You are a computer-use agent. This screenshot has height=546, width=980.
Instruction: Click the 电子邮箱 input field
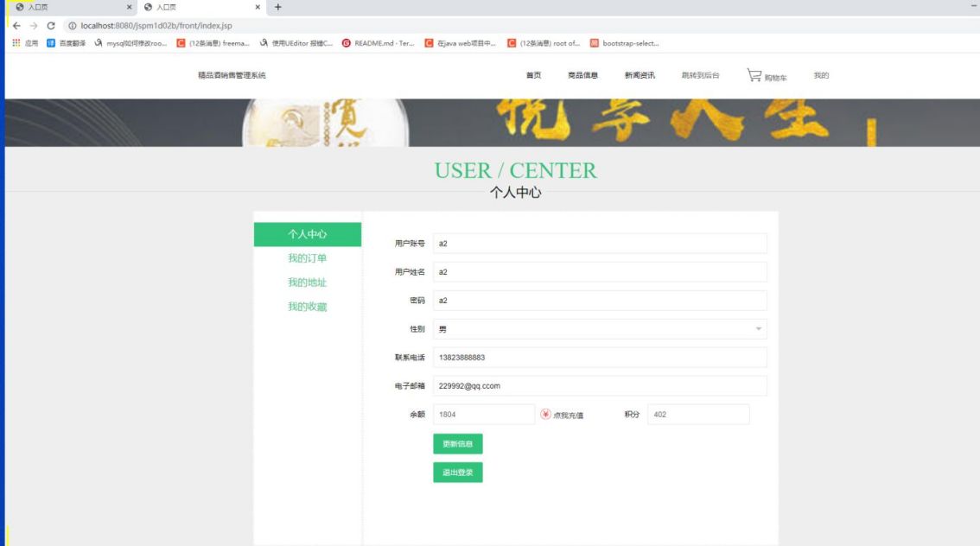click(600, 386)
